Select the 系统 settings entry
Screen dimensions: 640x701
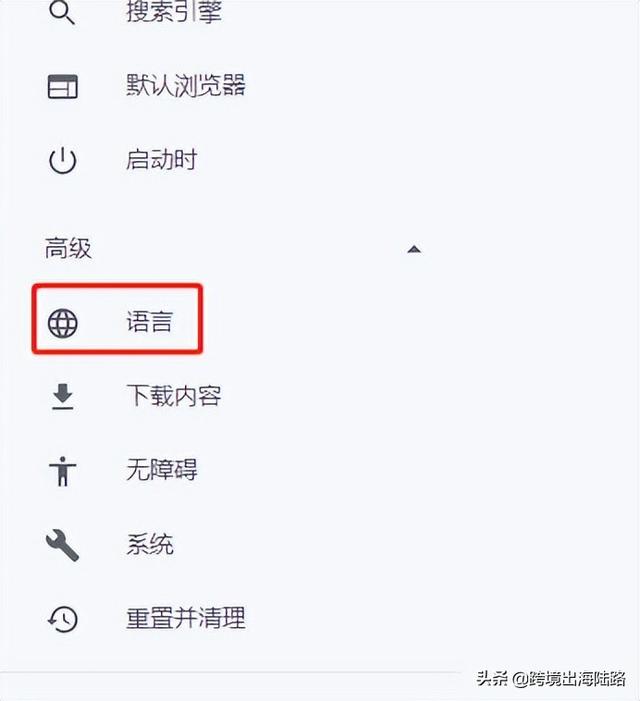(149, 544)
